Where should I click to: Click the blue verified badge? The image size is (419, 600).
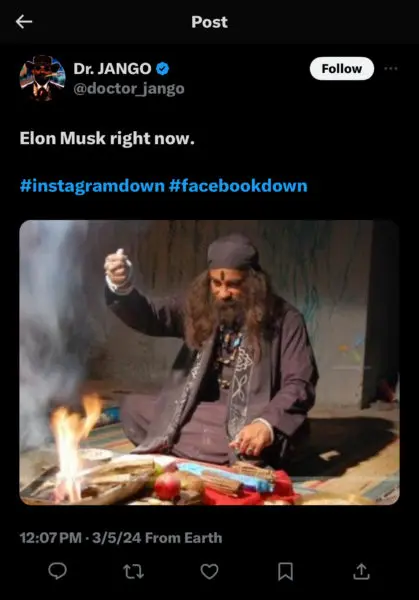(x=162, y=69)
